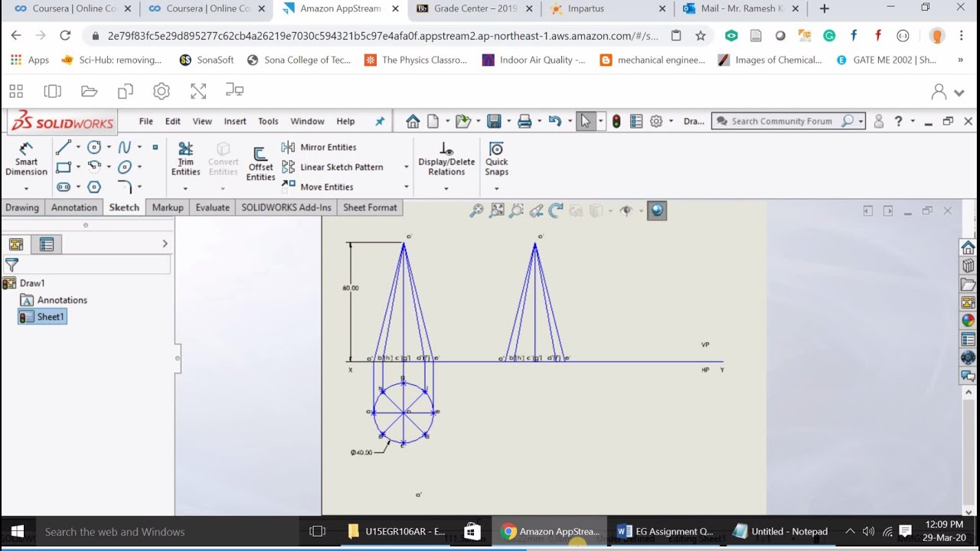
Task: Open Display/Delete Relations
Action: 446,158
